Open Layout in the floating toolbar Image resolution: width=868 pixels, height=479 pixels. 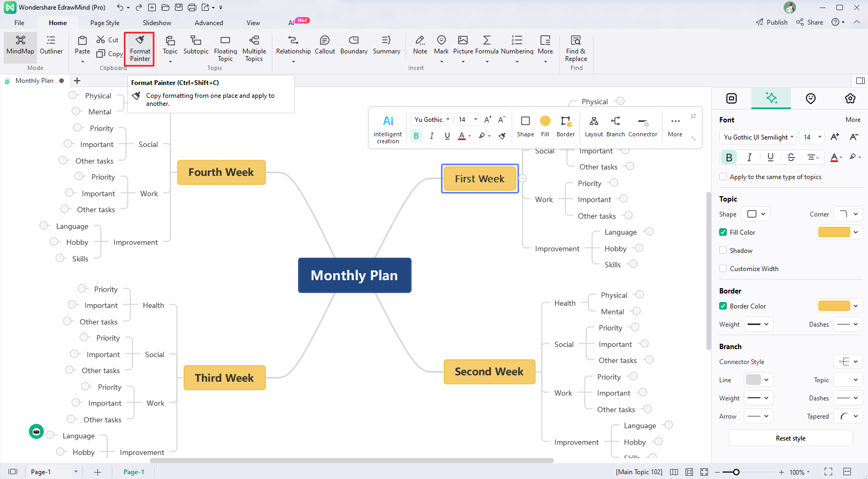[x=593, y=127]
